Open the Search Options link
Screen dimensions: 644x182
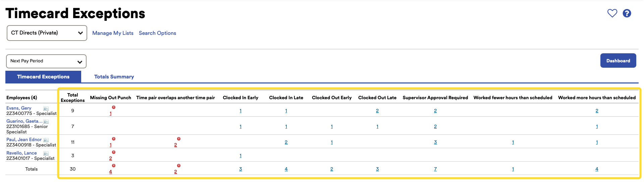click(157, 33)
